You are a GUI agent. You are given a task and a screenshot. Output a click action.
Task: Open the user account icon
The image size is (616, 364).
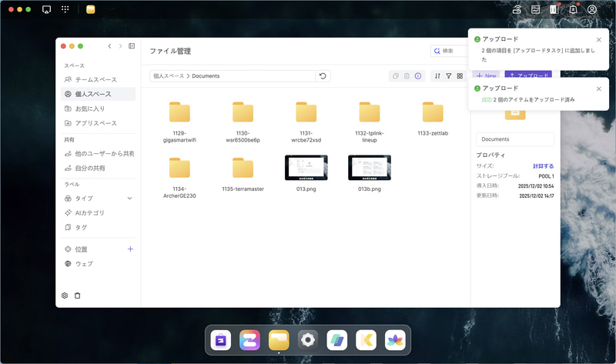[x=591, y=9]
